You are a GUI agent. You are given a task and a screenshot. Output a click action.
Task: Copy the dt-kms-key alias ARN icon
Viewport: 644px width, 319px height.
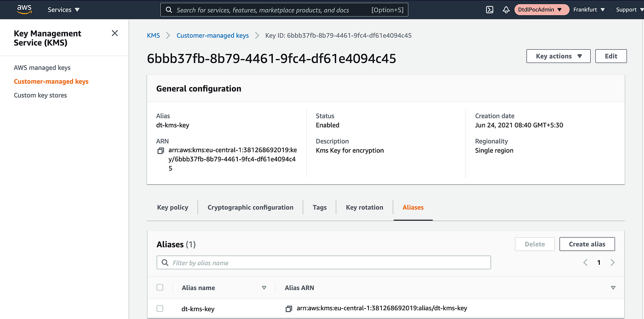pyautogui.click(x=289, y=308)
